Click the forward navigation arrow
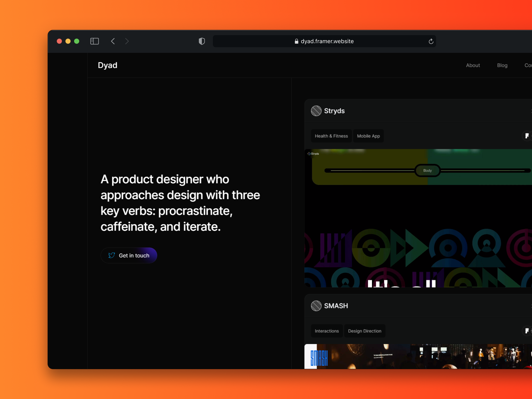Image resolution: width=532 pixels, height=399 pixels. tap(127, 41)
